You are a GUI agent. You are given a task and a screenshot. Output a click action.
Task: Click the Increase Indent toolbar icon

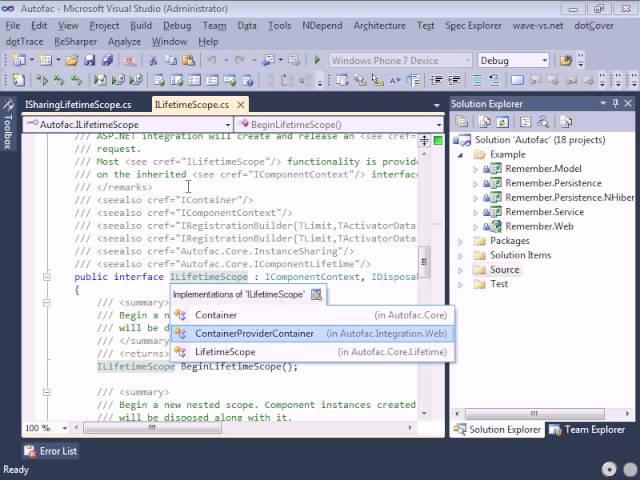click(x=454, y=80)
